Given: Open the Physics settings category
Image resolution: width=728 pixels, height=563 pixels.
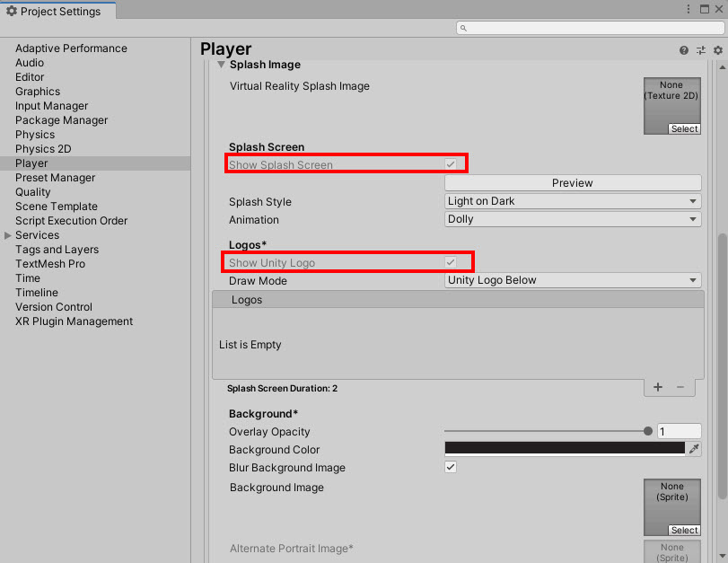Looking at the screenshot, I should [35, 135].
